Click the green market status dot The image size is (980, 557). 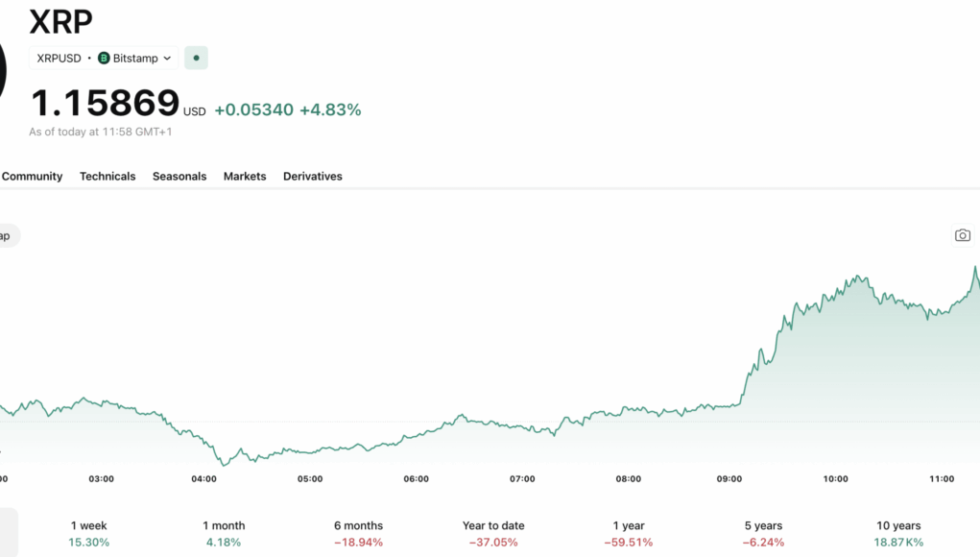coord(196,59)
